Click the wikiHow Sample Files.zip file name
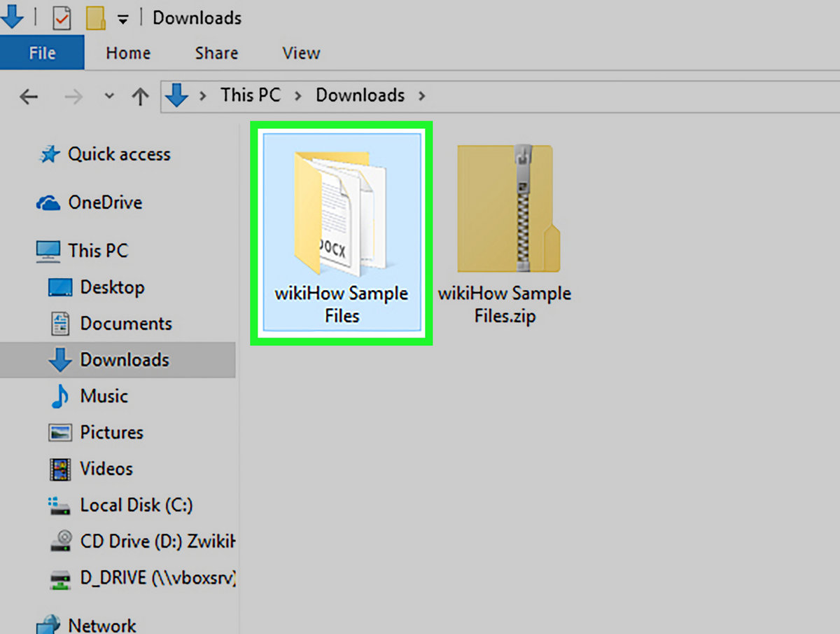 [x=505, y=305]
